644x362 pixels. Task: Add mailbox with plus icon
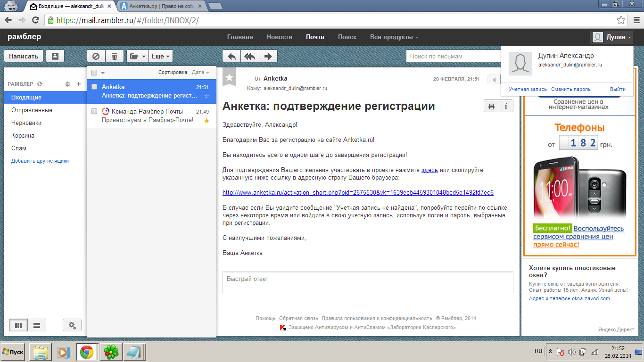79,84
